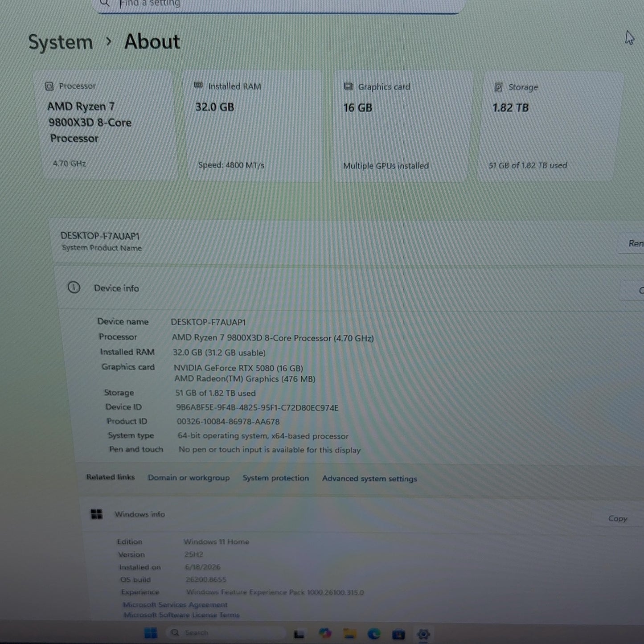
Task: Copy the Windows info specifications
Action: pos(617,518)
